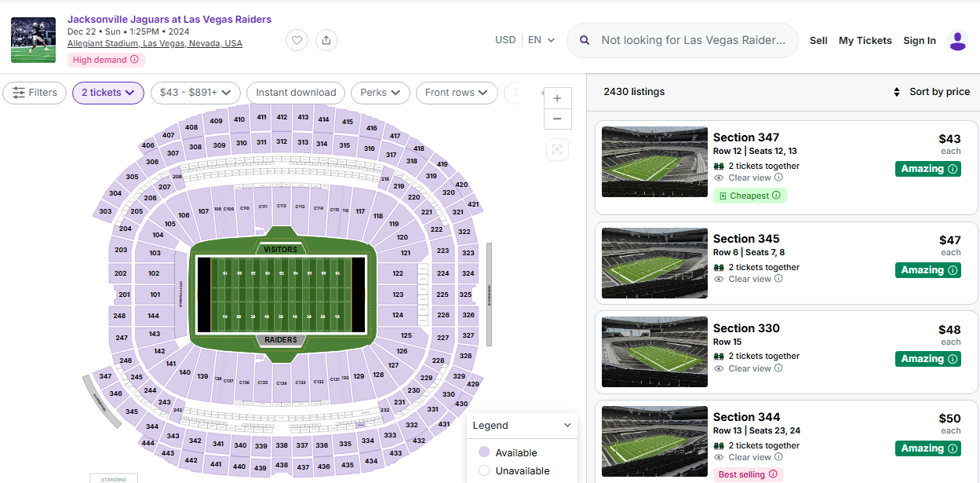Go to the Sell page
980x483 pixels.
click(818, 41)
